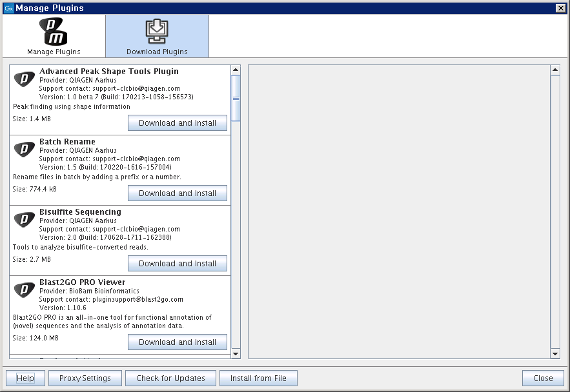The image size is (570, 392).
Task: Click the Bisulfite Sequencing plugin icon
Action: (25, 219)
